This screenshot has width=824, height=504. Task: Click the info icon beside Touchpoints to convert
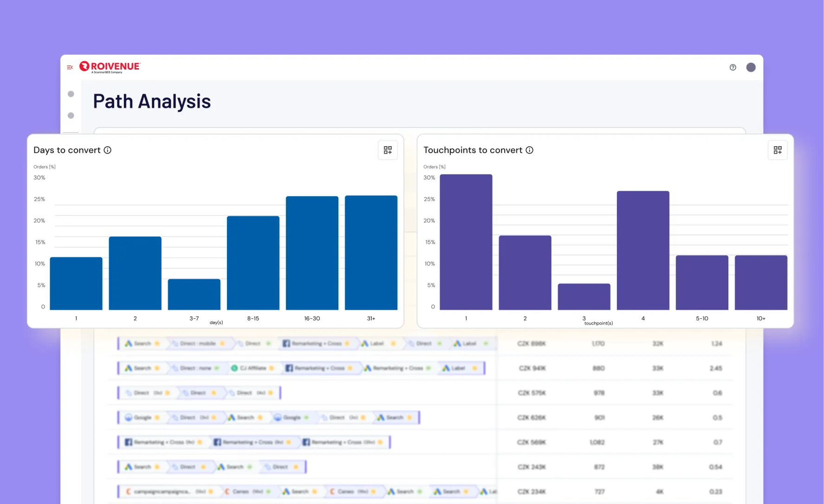tap(529, 150)
